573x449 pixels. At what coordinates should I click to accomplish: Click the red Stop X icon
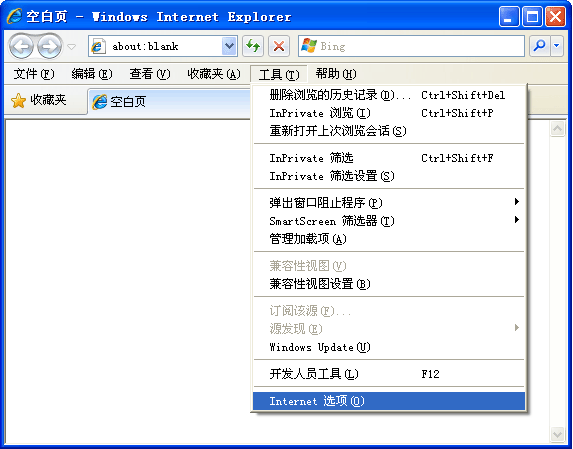tap(279, 46)
